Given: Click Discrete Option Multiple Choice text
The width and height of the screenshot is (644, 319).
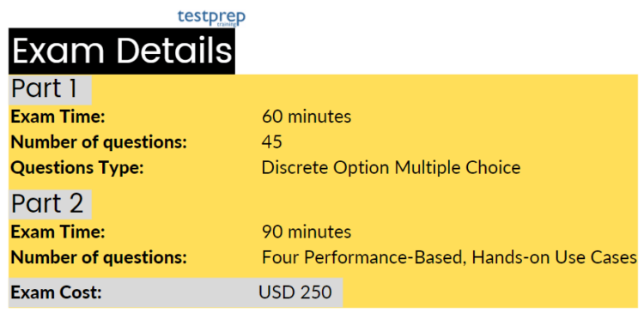Looking at the screenshot, I should point(391,168).
